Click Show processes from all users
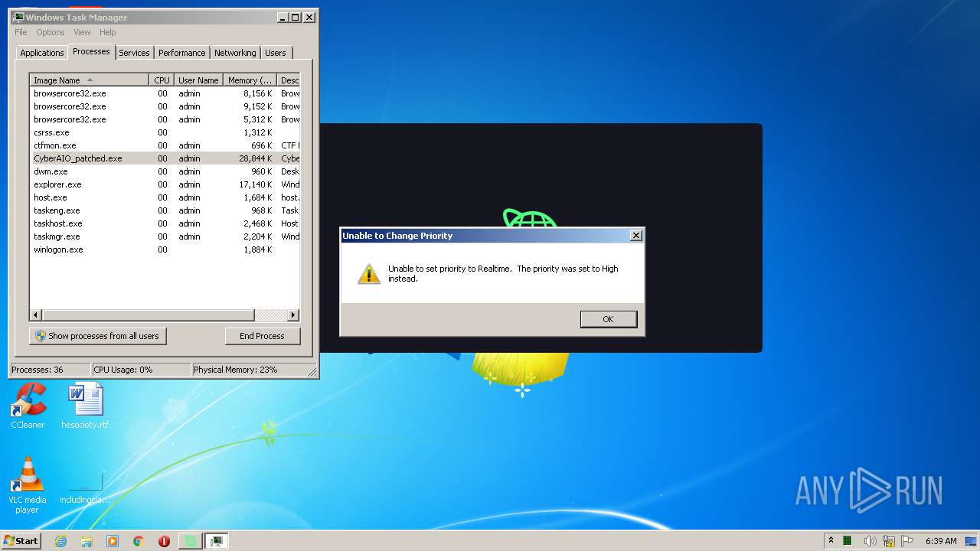Screen dimensions: 980x551 98,336
